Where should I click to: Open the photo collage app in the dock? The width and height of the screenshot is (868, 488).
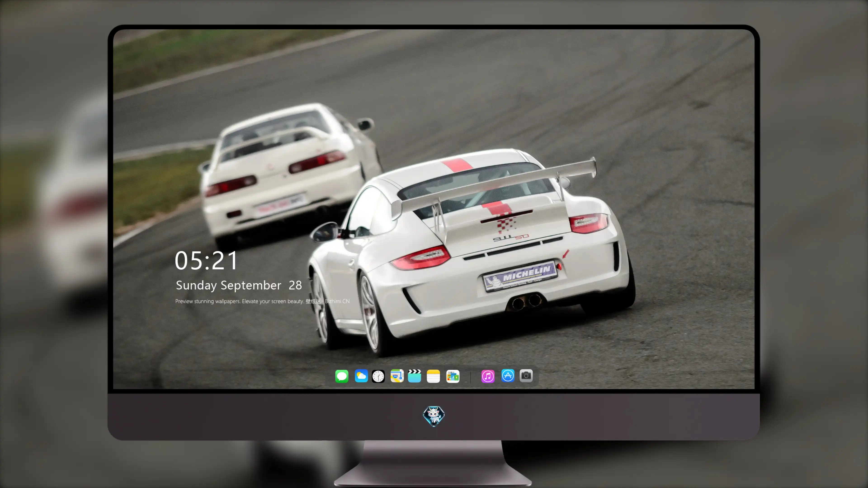pos(453,376)
